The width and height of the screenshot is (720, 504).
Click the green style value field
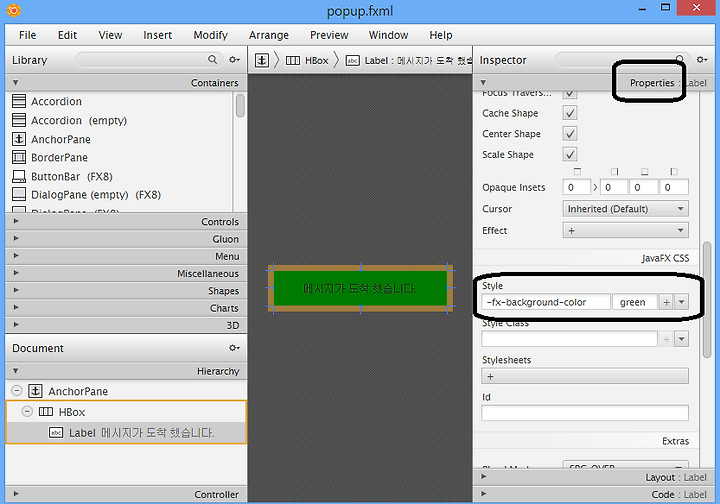635,302
